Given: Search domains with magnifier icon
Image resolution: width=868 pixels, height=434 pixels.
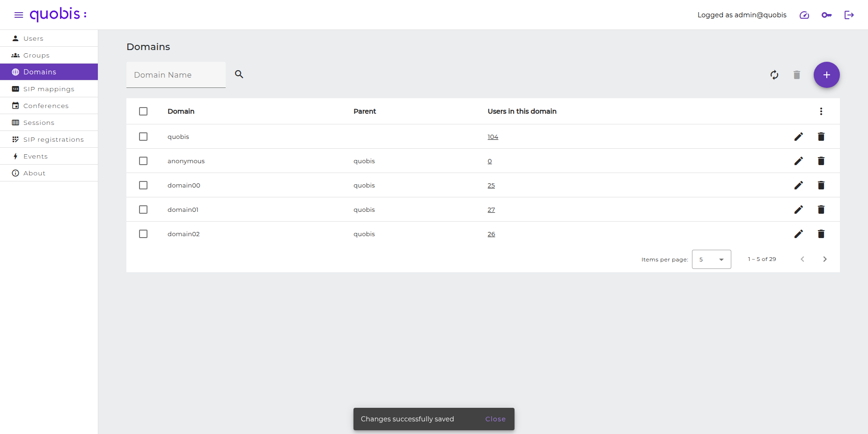Looking at the screenshot, I should (239, 74).
